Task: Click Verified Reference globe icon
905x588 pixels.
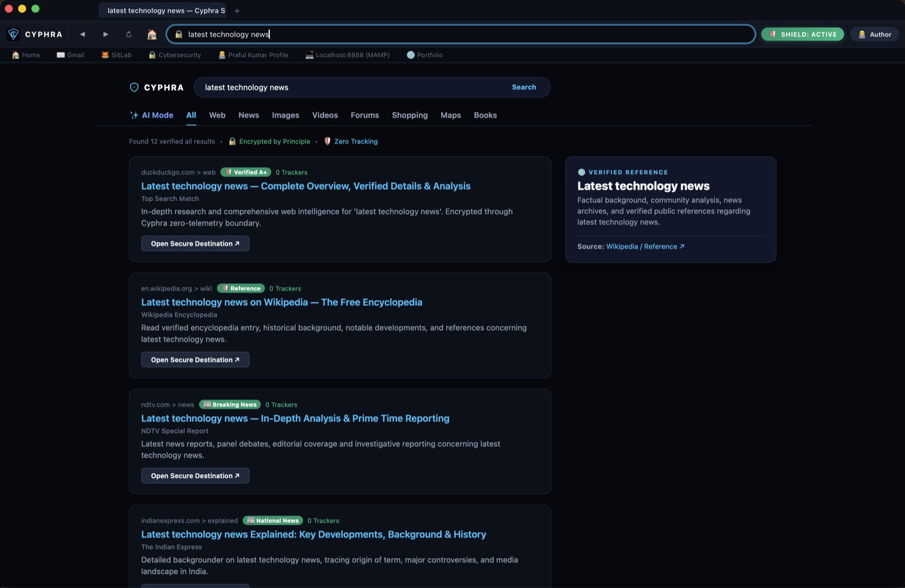Action: [x=581, y=172]
